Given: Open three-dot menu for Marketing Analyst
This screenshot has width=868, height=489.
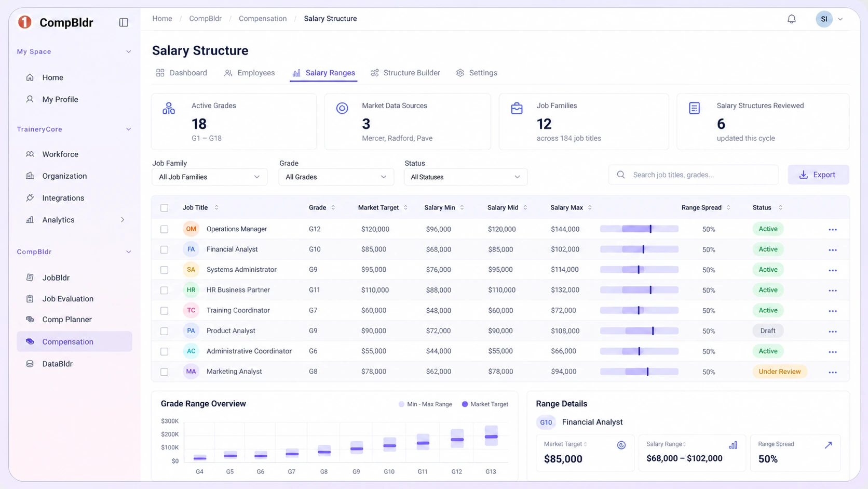Looking at the screenshot, I should 833,372.
